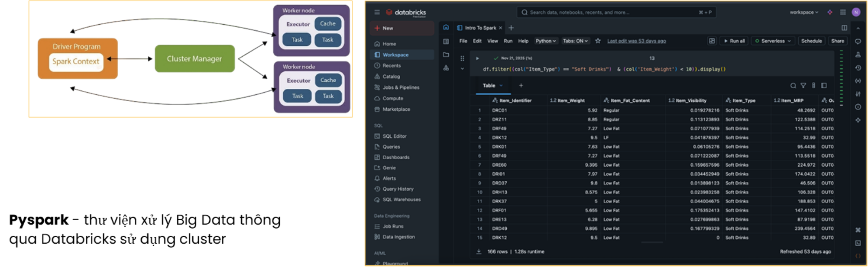Favorite the notebook with the star icon
Screen dimensions: 868x267
pyautogui.click(x=598, y=41)
